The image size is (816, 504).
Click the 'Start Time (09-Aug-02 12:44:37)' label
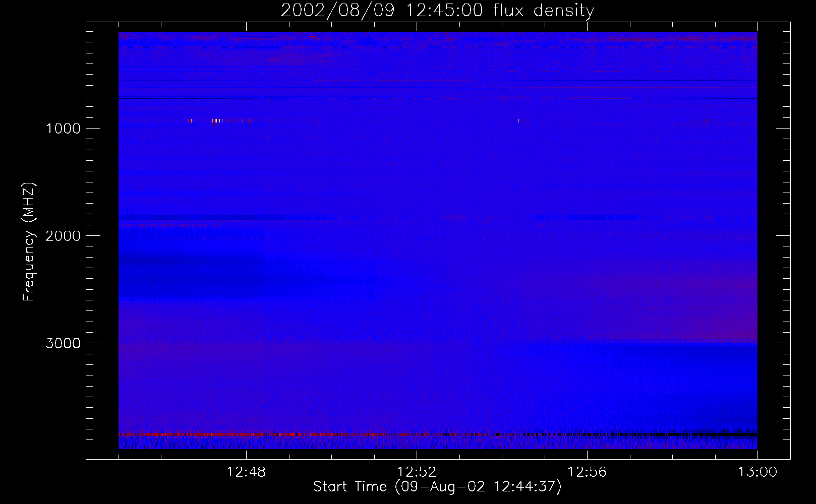pyautogui.click(x=437, y=487)
